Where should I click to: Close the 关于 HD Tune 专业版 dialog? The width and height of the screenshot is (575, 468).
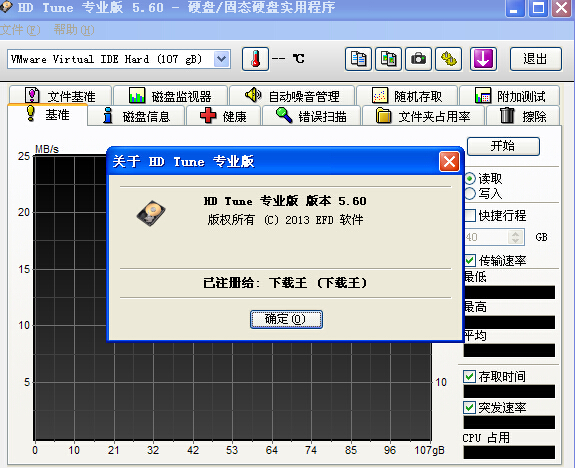click(x=450, y=162)
